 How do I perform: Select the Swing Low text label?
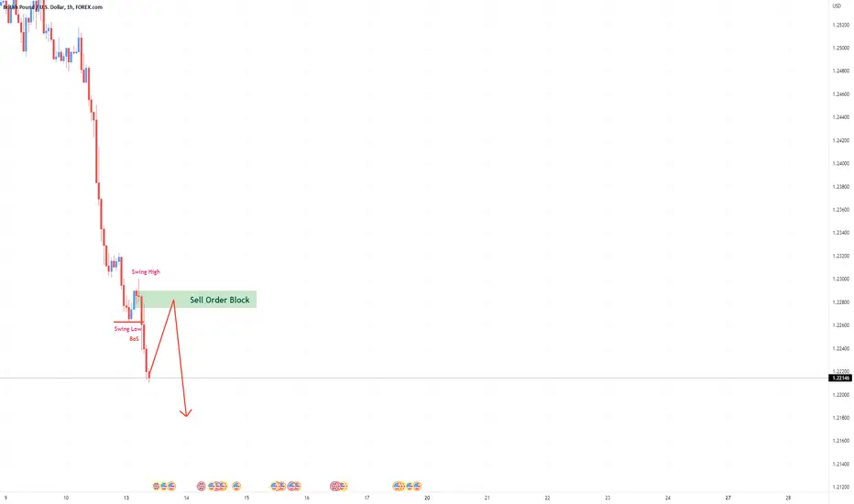click(127, 329)
